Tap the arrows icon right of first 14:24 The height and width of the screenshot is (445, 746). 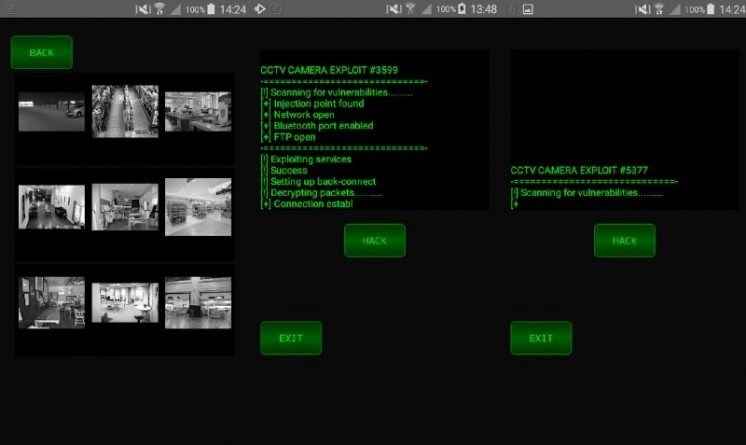click(x=260, y=9)
